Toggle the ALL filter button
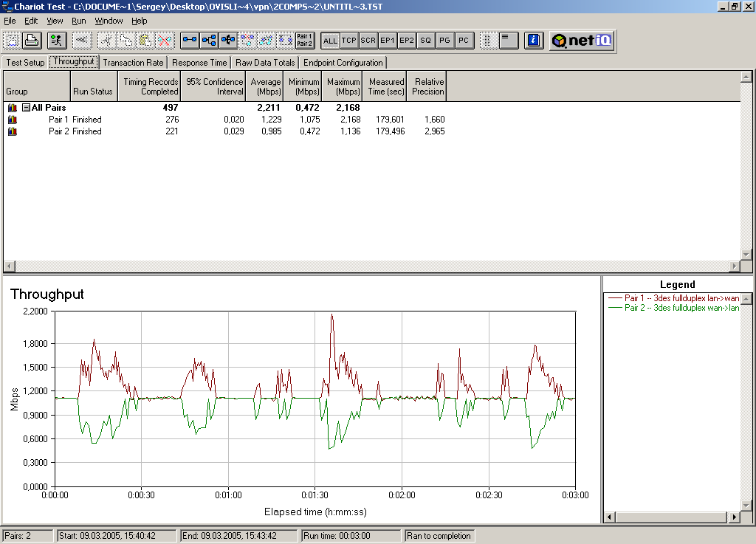 (x=330, y=41)
